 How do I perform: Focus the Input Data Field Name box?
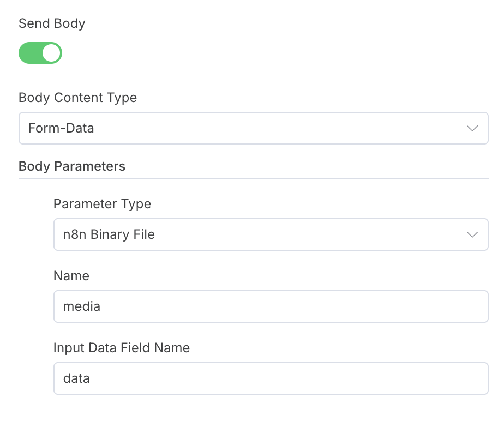[x=271, y=378]
